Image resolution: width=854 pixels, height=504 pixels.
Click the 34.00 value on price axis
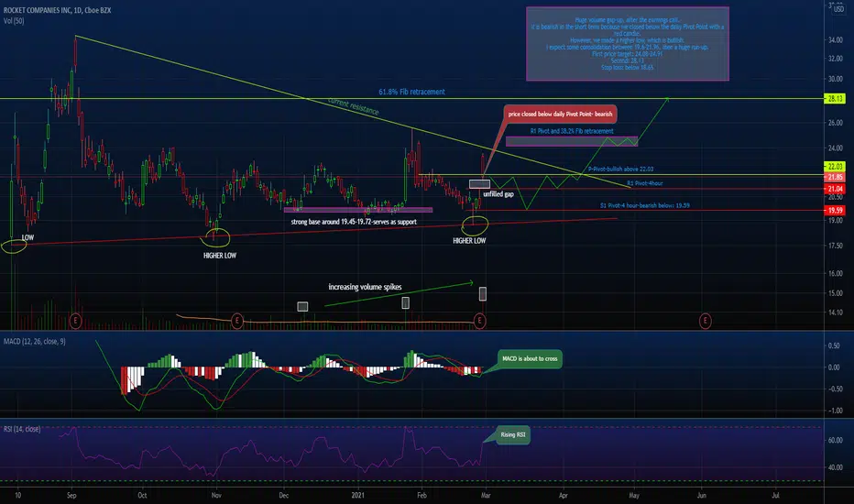[x=836, y=40]
